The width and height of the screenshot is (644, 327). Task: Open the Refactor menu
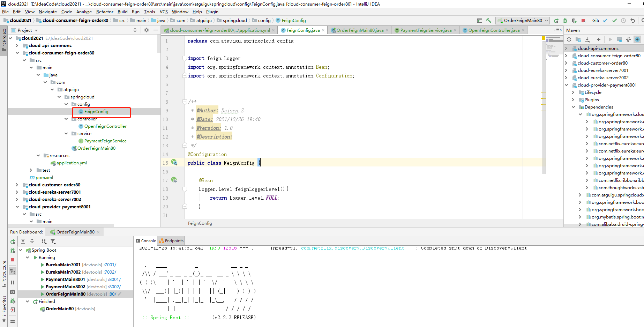105,12
